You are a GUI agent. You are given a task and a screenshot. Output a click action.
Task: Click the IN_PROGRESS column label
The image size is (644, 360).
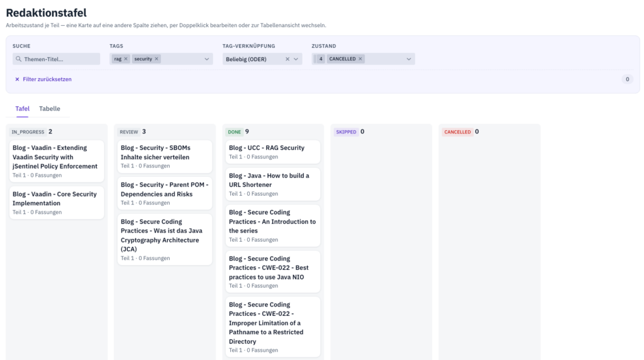[x=28, y=132]
